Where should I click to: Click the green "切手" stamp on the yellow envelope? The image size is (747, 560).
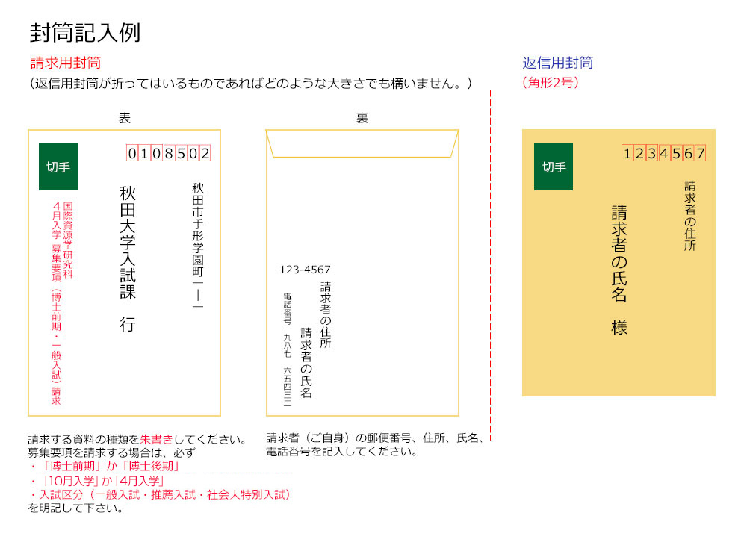click(553, 167)
